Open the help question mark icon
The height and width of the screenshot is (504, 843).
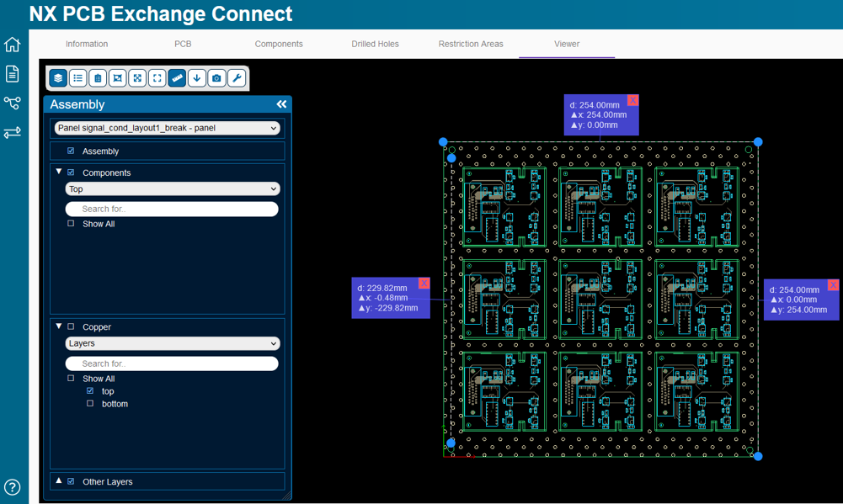point(12,486)
